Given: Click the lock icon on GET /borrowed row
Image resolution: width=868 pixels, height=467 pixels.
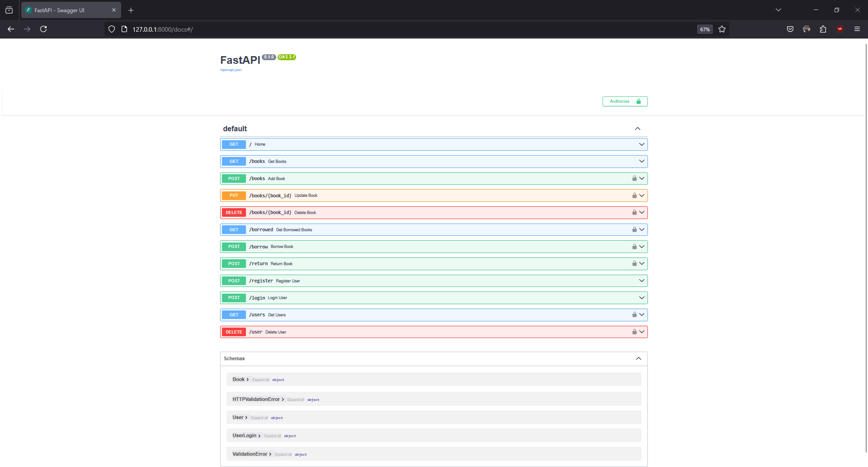Looking at the screenshot, I should [x=634, y=229].
